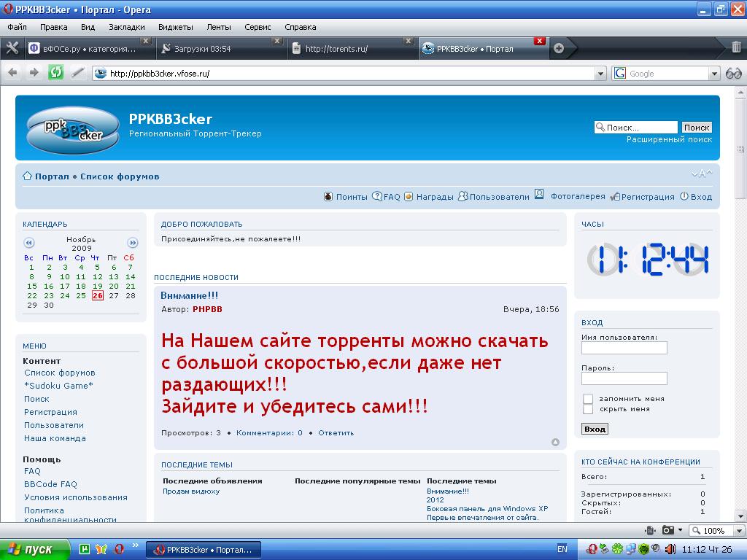This screenshot has height=560, width=747.
Task: Open the Google search engine dropdown
Action: coord(714,73)
